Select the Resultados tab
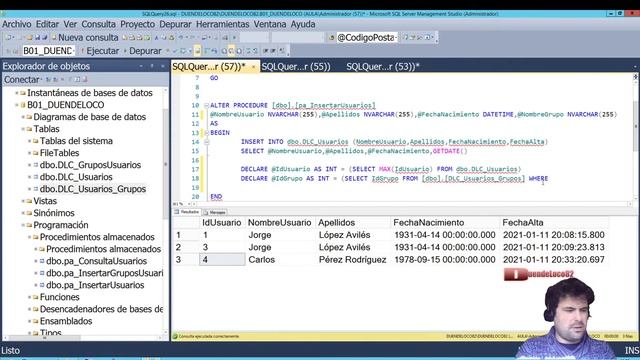Screen dimensions: 640x360 tap(187, 212)
